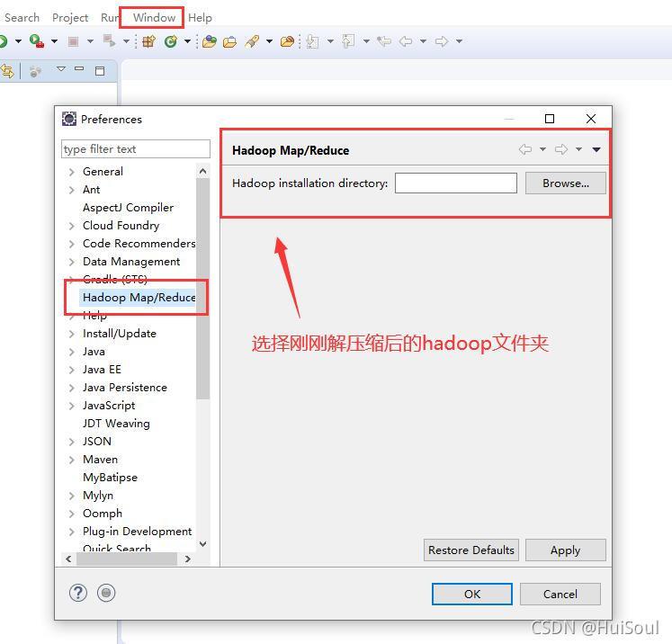Click the Forward arrow in Preferences page header
The width and height of the screenshot is (672, 644).
(561, 149)
